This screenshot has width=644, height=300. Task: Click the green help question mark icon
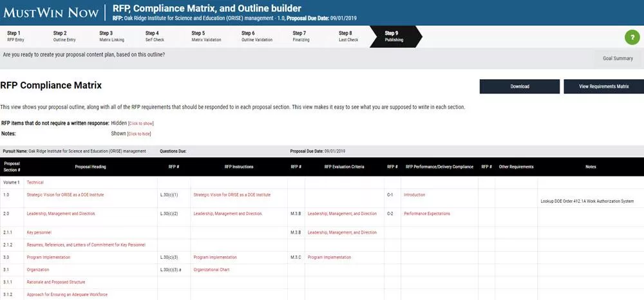(x=632, y=37)
